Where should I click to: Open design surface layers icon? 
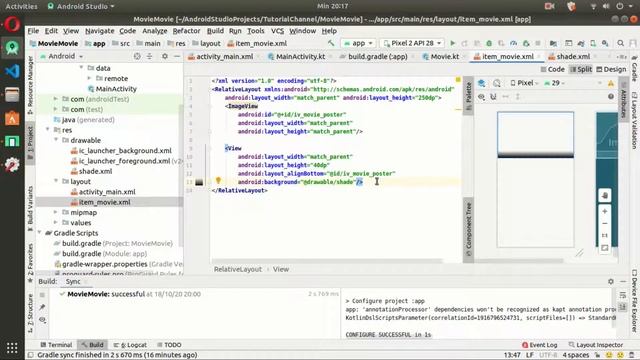[x=482, y=83]
